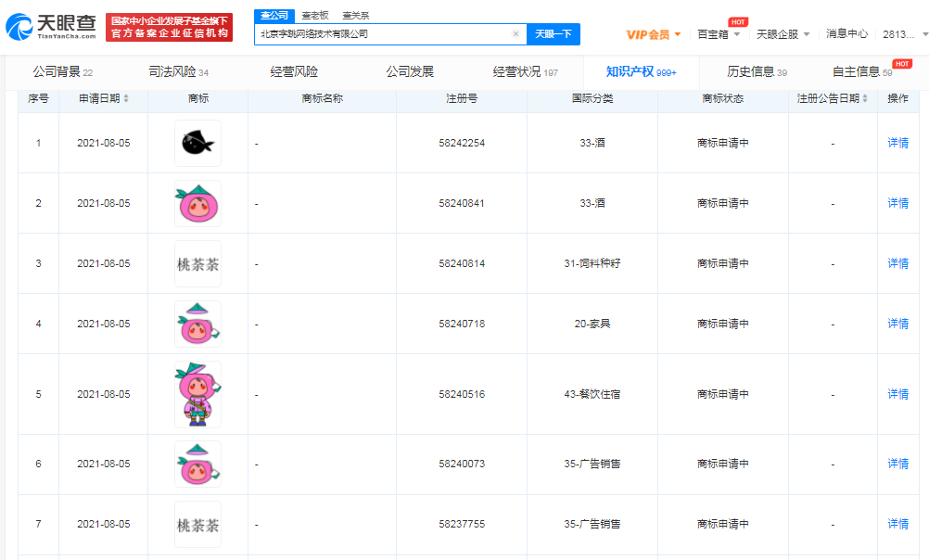Open black fish trademark image in row 1

click(x=197, y=144)
